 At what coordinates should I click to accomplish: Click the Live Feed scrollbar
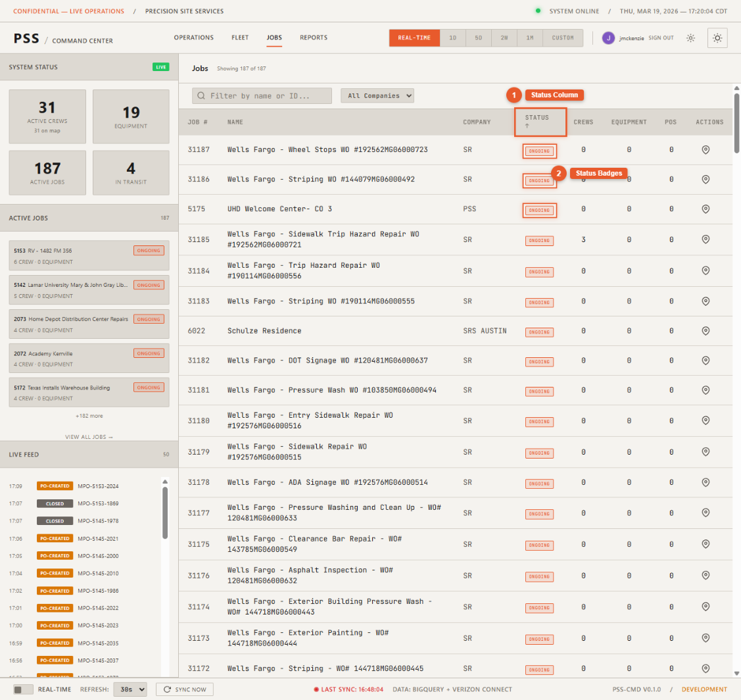(x=165, y=513)
